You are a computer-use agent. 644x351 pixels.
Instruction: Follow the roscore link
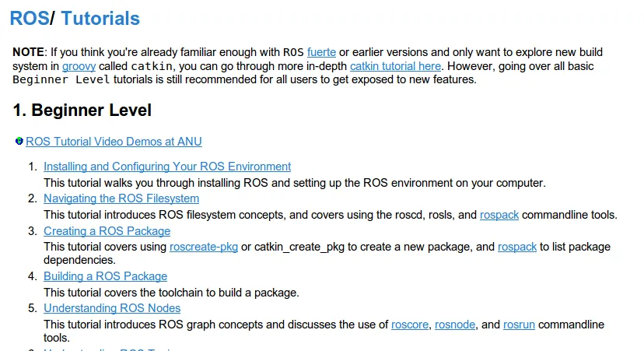410,324
